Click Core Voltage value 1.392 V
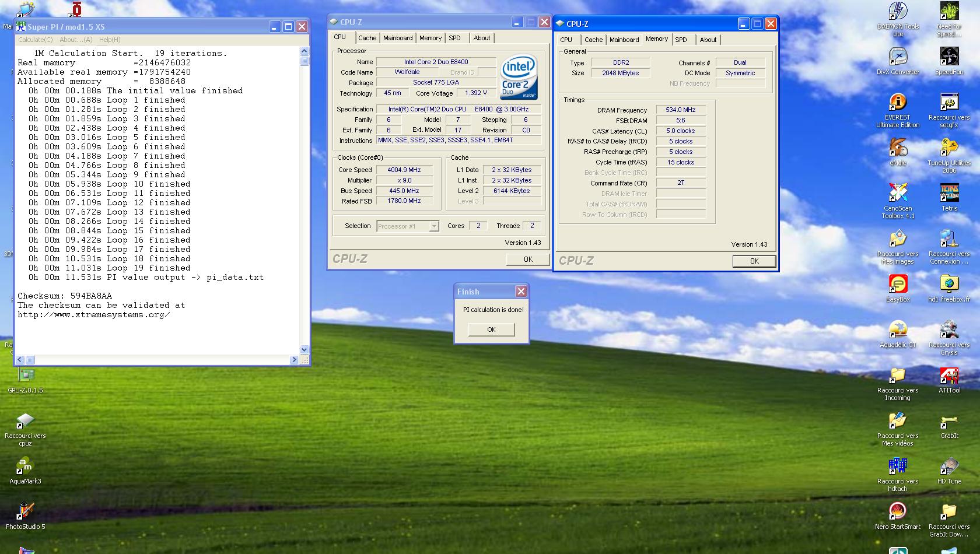Screen dimensions: 980x554 (x=476, y=93)
